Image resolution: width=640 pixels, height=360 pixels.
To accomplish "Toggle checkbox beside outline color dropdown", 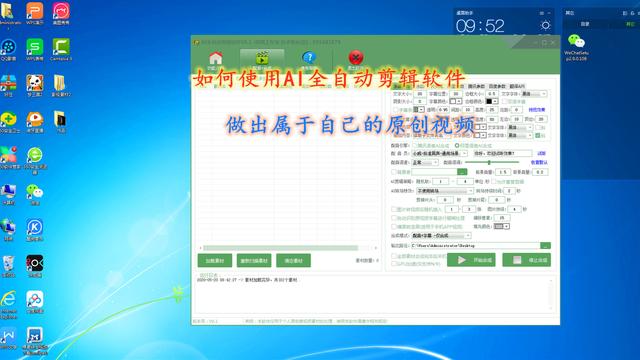I will (504, 101).
